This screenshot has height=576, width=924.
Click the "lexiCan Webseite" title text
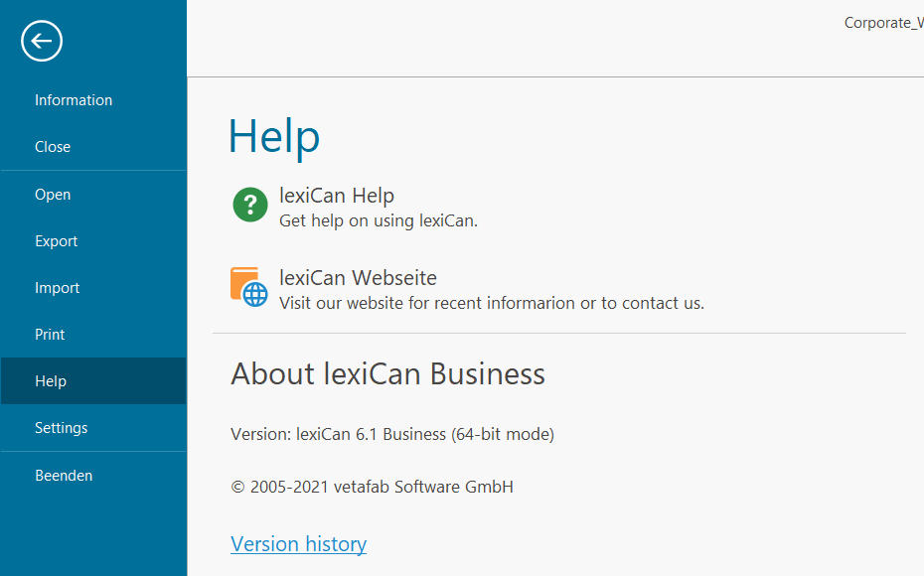358,278
